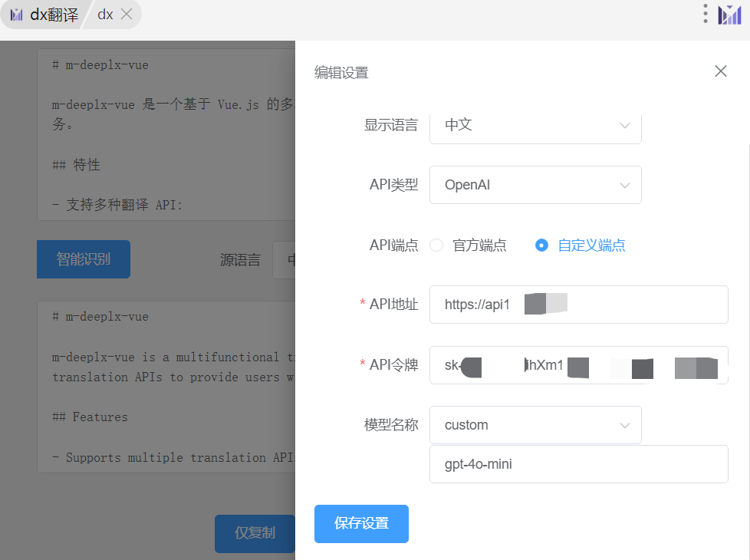This screenshot has width=750, height=560.
Task: Click the 源语言 label
Action: (x=240, y=260)
